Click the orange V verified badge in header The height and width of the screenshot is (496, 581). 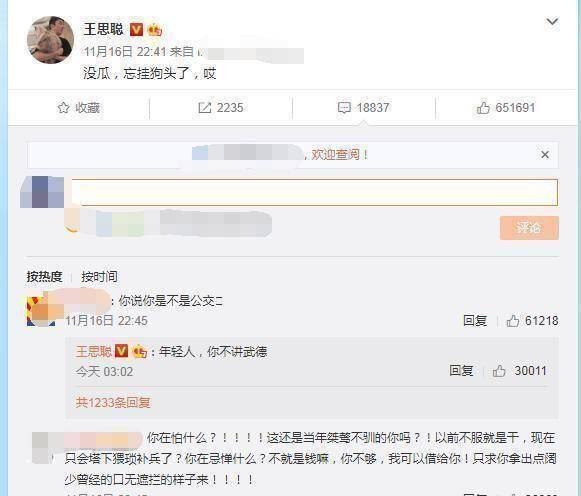point(136,29)
